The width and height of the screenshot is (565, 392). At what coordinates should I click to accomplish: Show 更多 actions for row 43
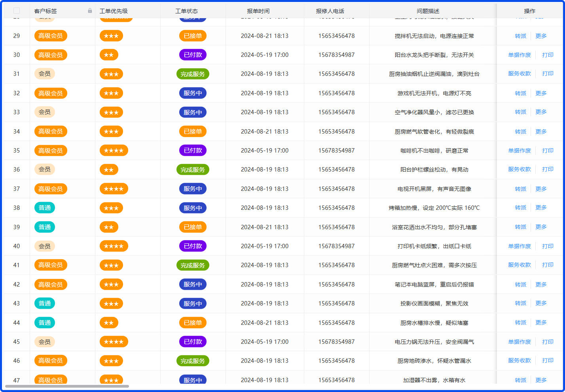coord(541,303)
